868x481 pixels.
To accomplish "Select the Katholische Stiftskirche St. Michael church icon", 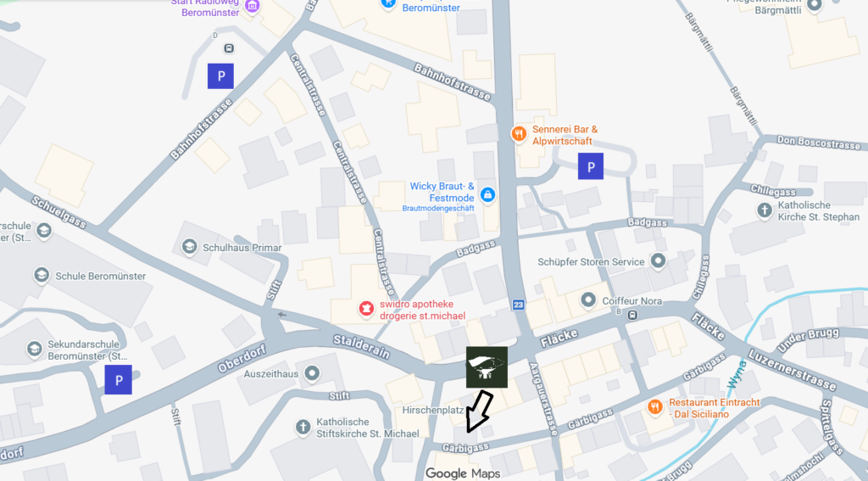I will click(x=303, y=427).
